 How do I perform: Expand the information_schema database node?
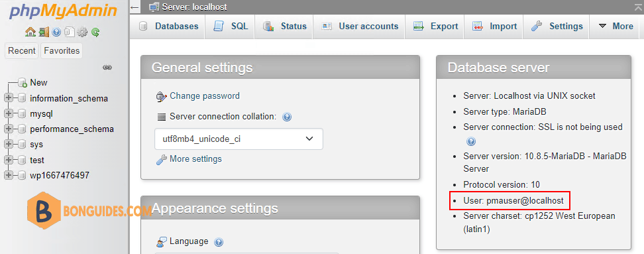[8, 98]
